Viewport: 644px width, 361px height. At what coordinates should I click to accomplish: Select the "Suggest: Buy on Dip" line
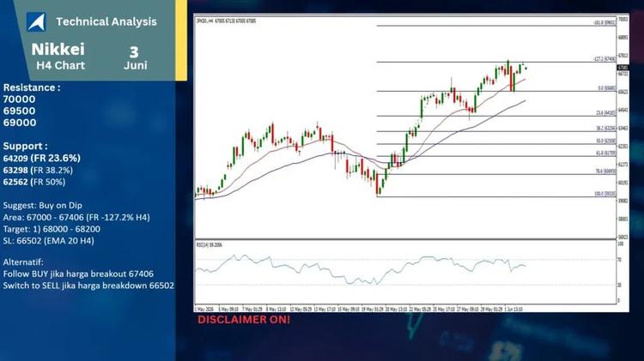[x=43, y=205]
